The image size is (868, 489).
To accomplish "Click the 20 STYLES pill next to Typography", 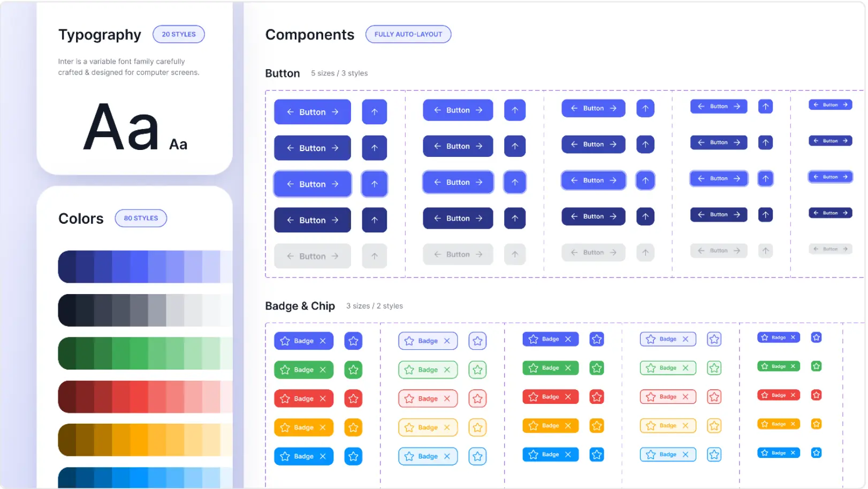I will (x=178, y=34).
